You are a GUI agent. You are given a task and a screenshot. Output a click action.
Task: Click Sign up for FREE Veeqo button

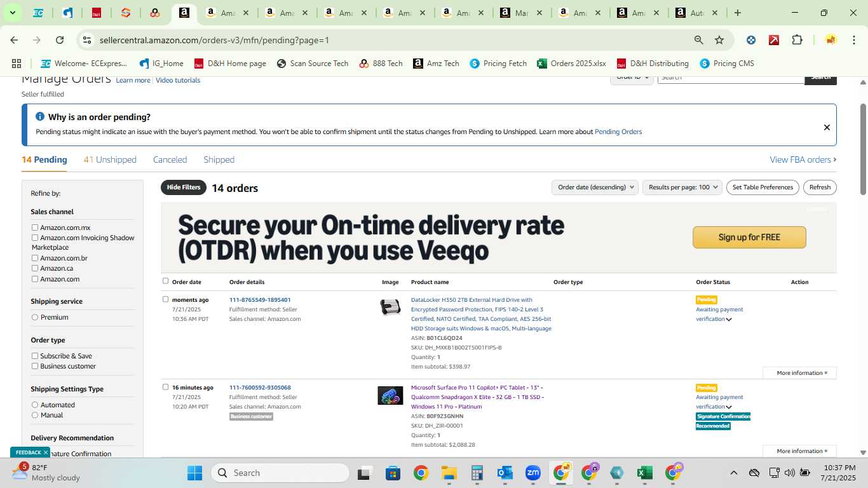(749, 237)
